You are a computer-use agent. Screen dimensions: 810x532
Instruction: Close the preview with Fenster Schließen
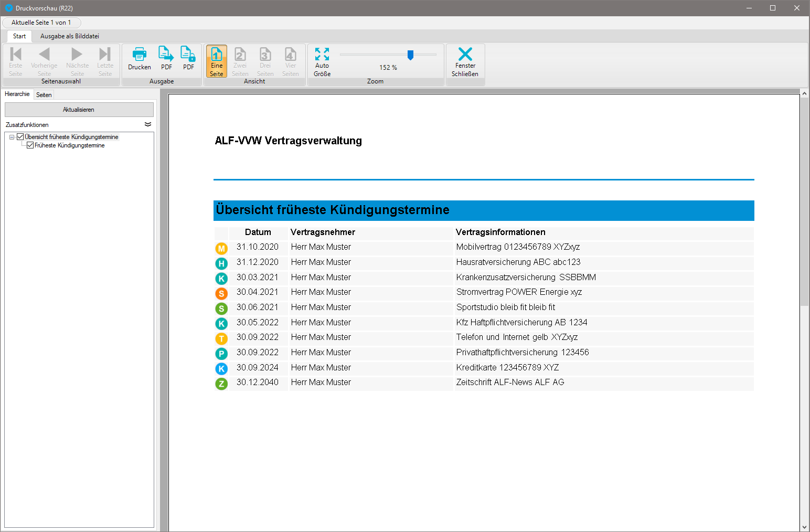tap(465, 61)
